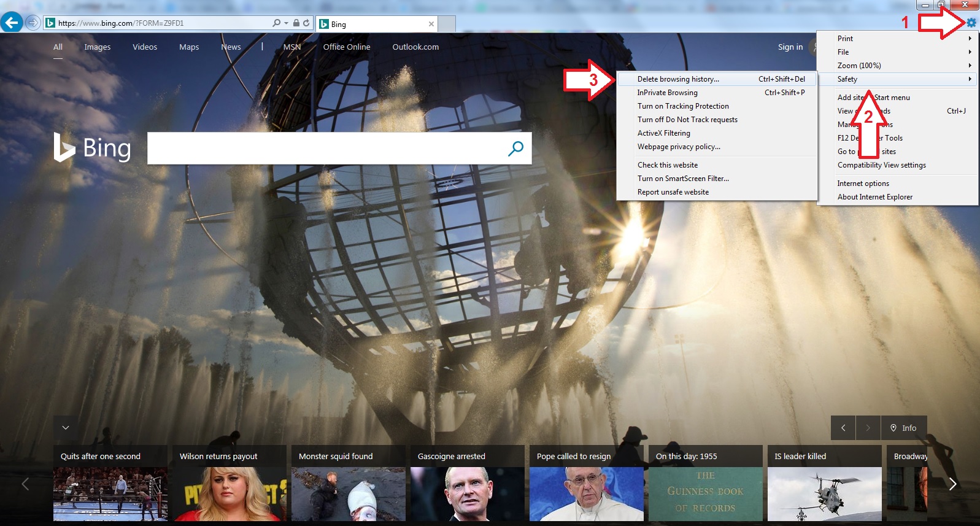Select InPrivate Browsing menu item

coord(717,93)
